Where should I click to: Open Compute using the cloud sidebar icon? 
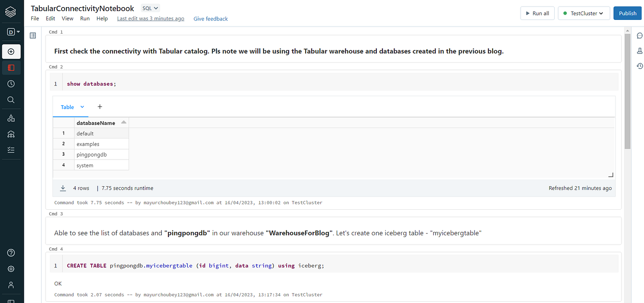point(11,134)
